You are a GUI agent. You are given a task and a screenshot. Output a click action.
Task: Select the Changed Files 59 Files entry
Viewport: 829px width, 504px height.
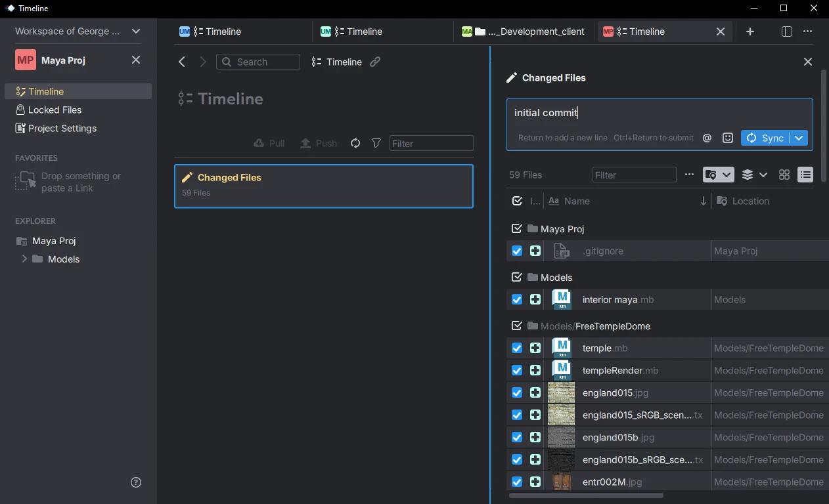[x=324, y=186]
